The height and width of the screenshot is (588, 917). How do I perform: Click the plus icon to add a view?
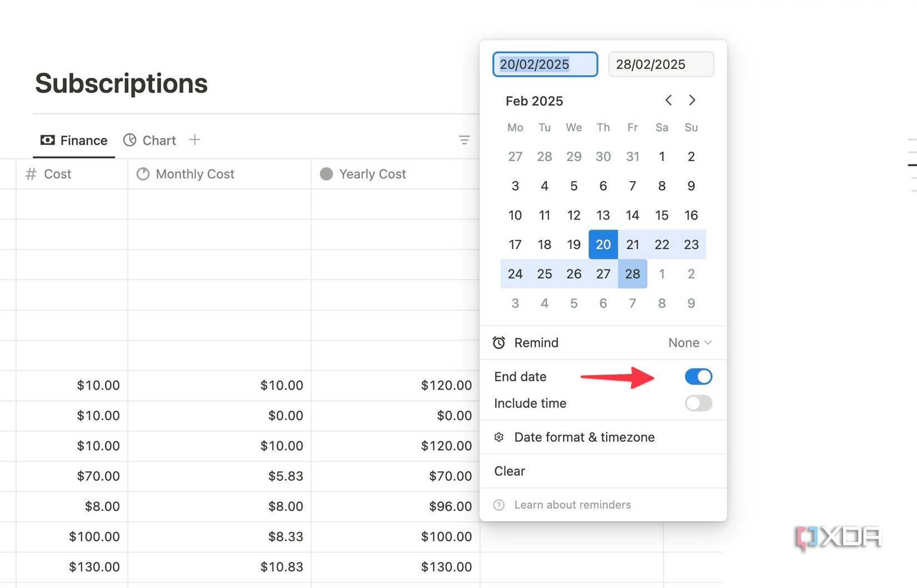pos(195,140)
